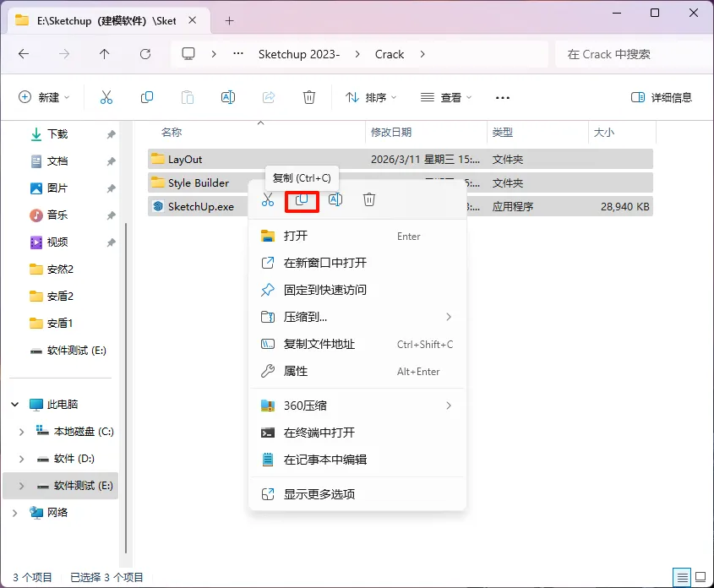Click the 在 Crack 中搜索 search box
The height and width of the screenshot is (588, 714).
click(633, 54)
